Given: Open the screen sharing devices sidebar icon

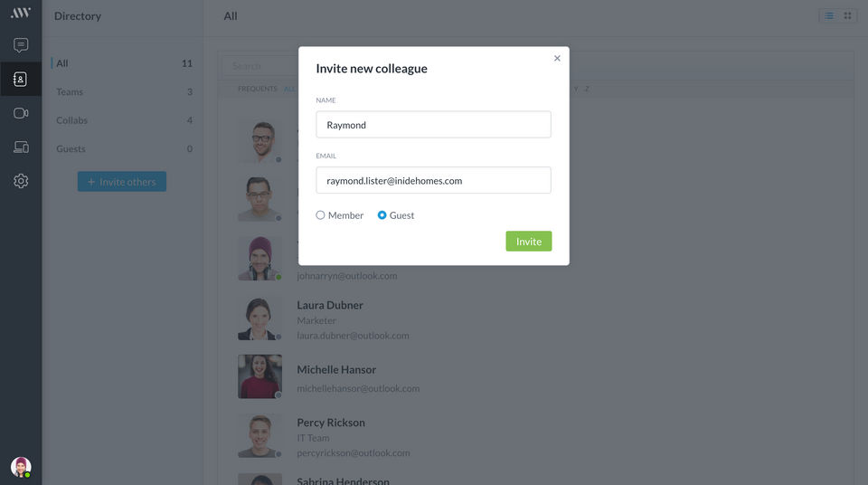Looking at the screenshot, I should pyautogui.click(x=21, y=147).
